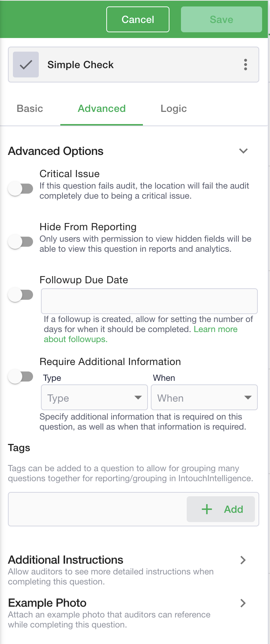Click the Save button
Image resolution: width=270 pixels, height=644 pixels.
click(222, 19)
